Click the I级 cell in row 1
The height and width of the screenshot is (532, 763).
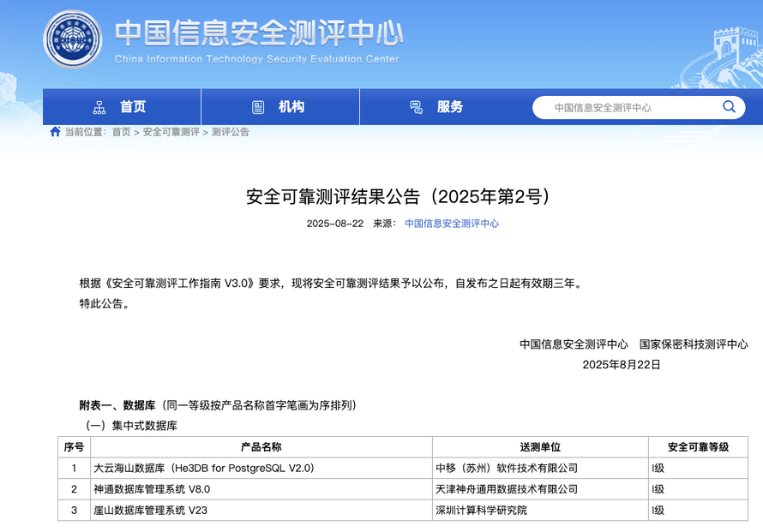point(699,468)
